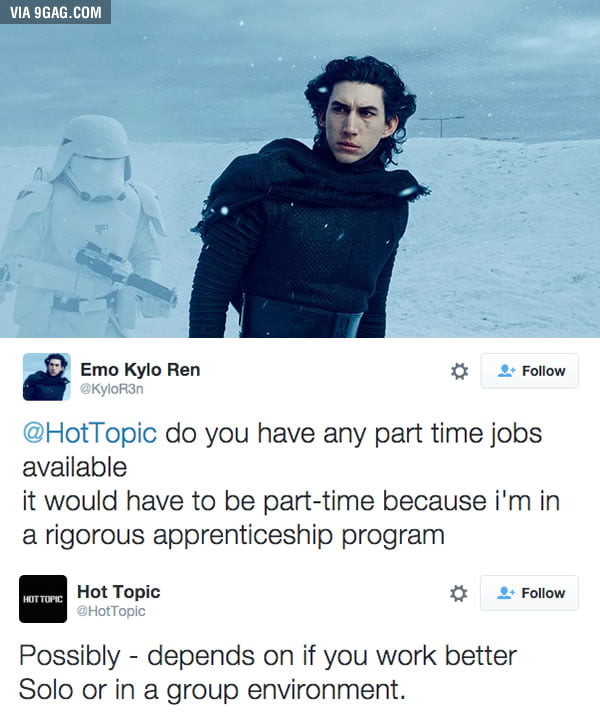The width and height of the screenshot is (600, 720).
Task: Click the black Hot Topic logo avatar
Action: click(x=43, y=599)
